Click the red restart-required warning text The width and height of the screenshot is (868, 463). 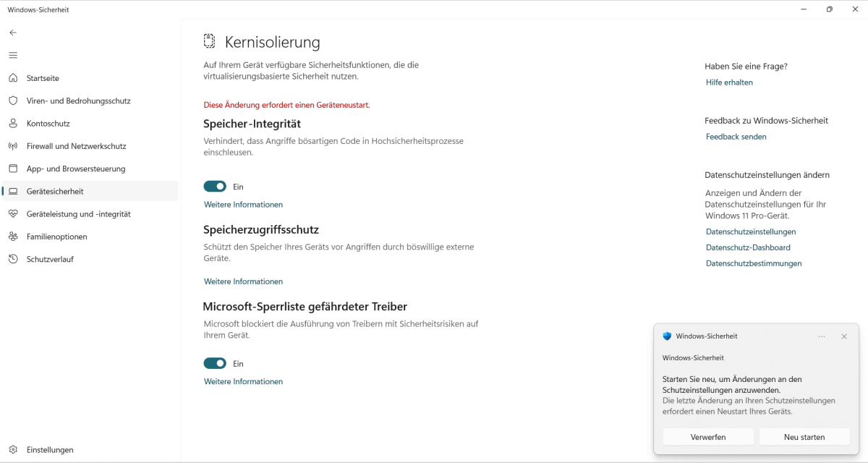[x=287, y=105]
